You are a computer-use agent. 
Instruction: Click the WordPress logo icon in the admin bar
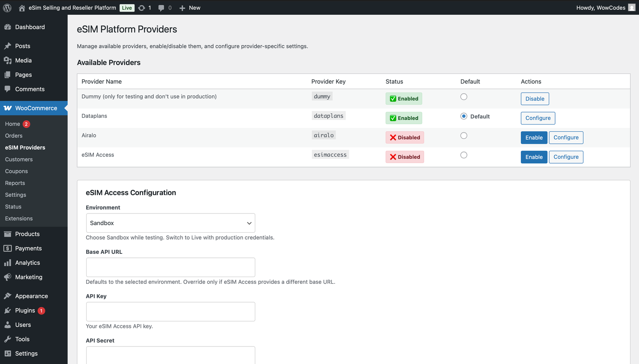click(x=6, y=8)
